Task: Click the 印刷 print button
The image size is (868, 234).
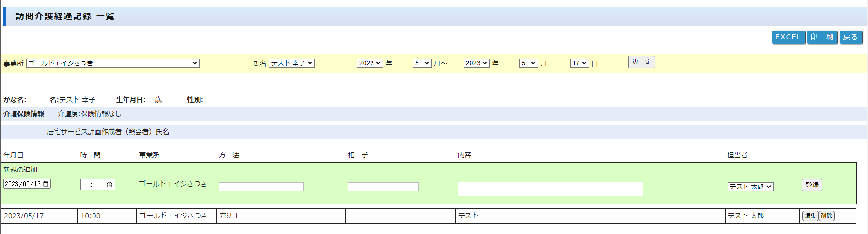Action: coord(822,37)
